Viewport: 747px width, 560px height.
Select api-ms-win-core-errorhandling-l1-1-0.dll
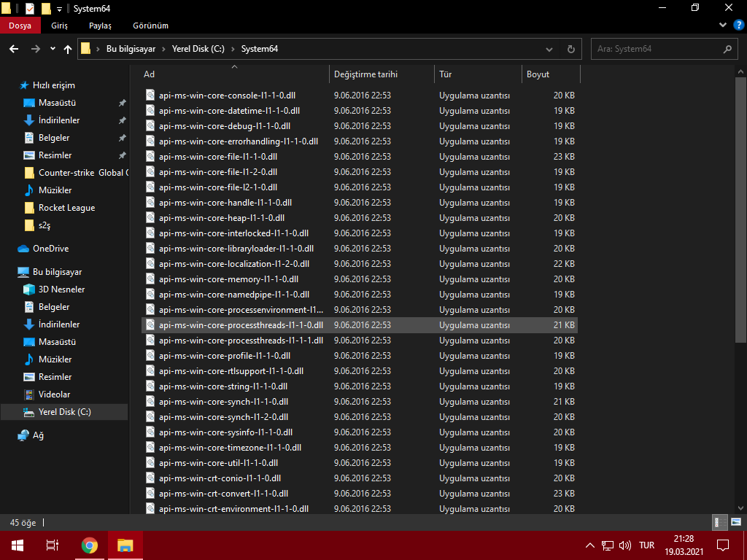(x=360, y=141)
